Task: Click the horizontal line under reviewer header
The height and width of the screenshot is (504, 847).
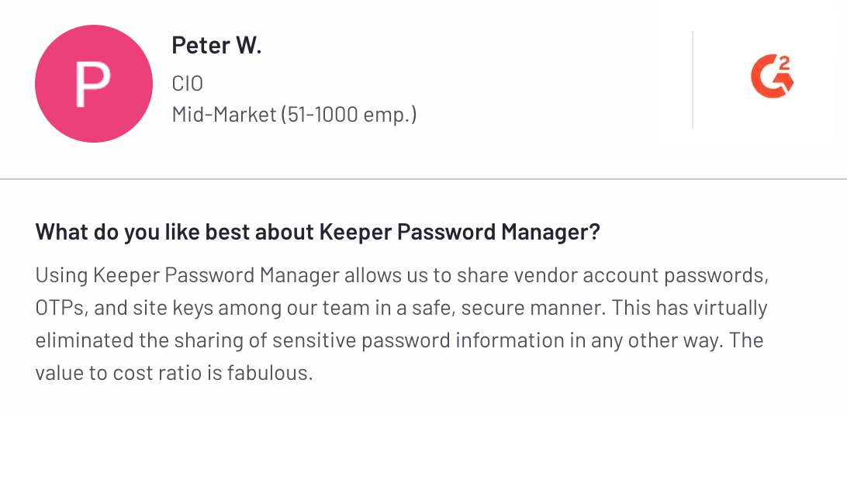Action: click(x=423, y=179)
